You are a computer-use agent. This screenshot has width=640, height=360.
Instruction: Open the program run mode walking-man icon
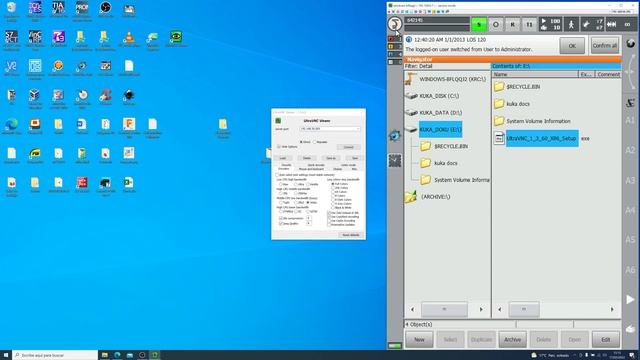pos(571,24)
